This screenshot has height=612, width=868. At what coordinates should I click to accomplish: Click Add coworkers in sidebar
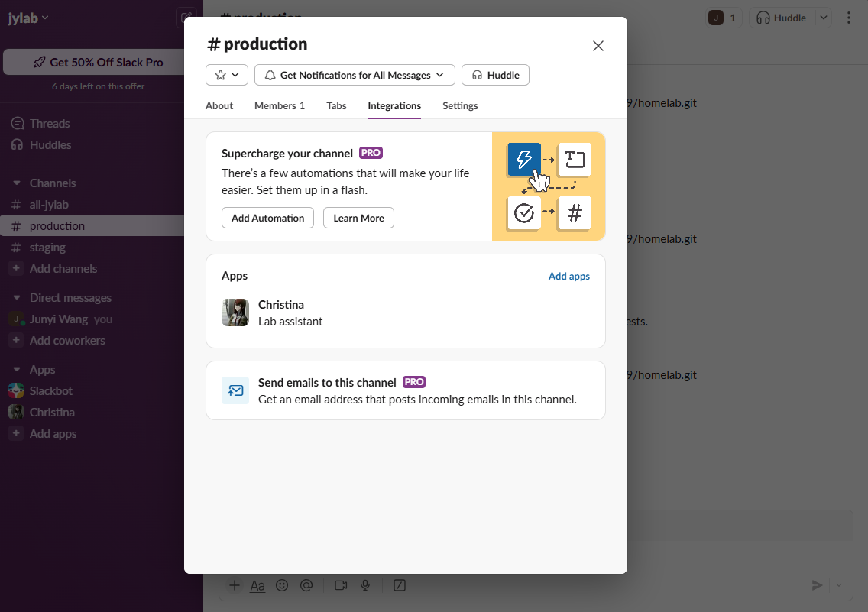pyautogui.click(x=67, y=341)
